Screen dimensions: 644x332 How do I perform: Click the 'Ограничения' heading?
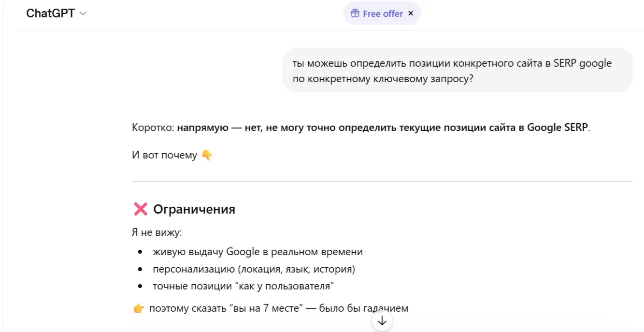tap(194, 209)
